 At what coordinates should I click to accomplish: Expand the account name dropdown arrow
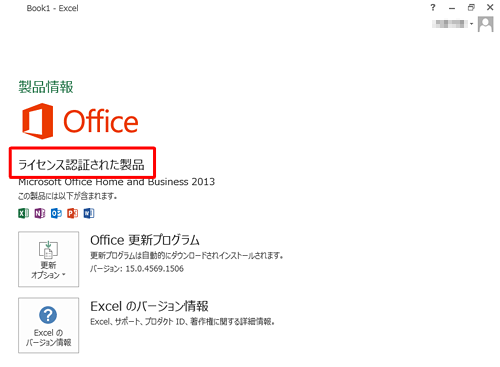(x=471, y=24)
